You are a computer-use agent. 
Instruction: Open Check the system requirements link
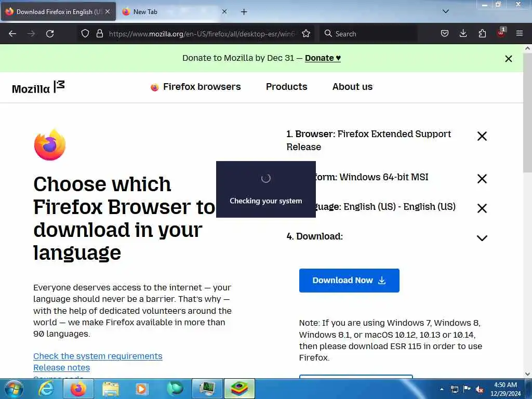(98, 356)
